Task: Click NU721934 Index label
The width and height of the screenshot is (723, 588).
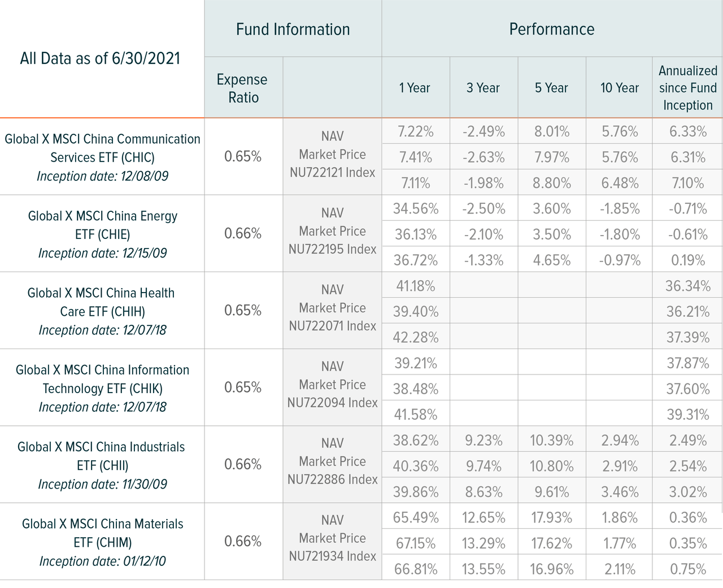Action: 332,556
